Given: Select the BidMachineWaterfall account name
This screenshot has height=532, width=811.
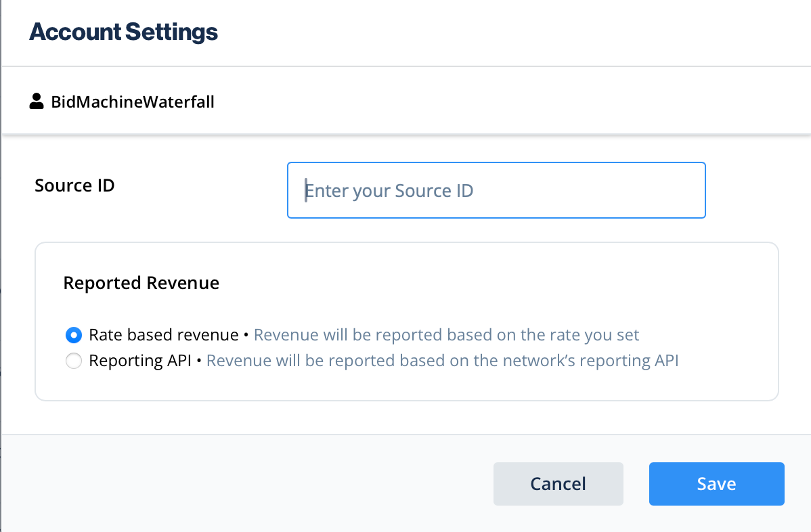Looking at the screenshot, I should [x=133, y=102].
